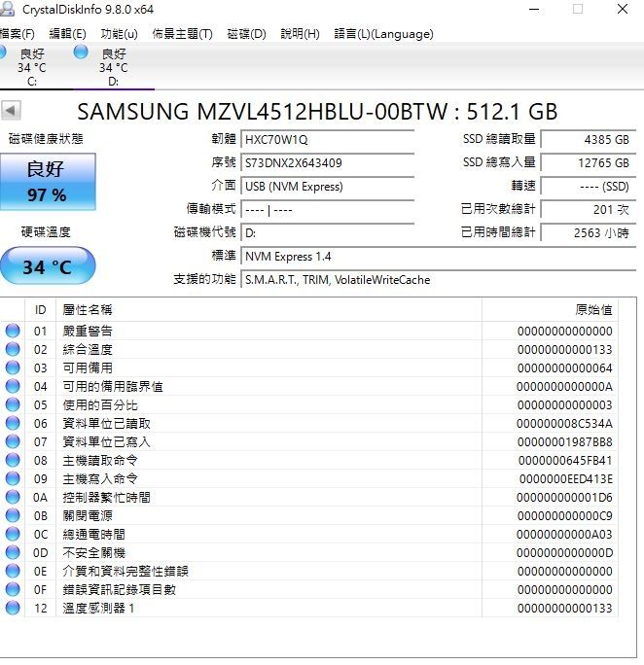Click the 屬性名稱 column header
Viewport: 644px width, 665px height.
[88, 310]
